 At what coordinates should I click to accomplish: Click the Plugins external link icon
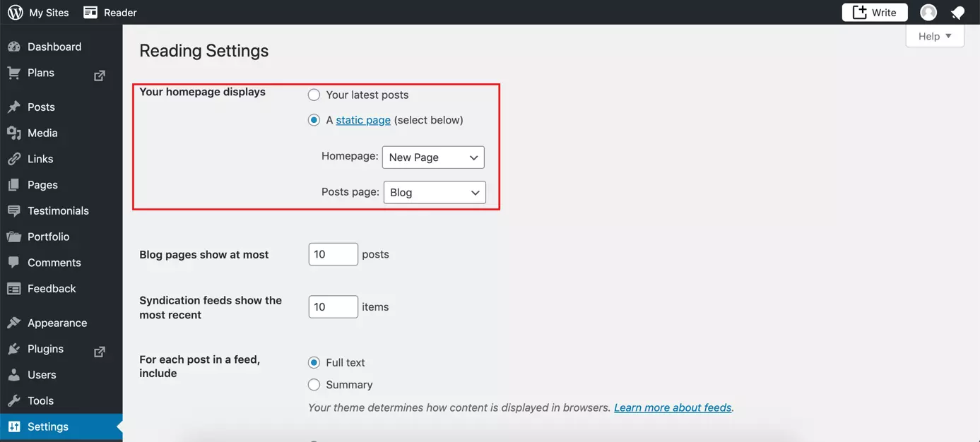click(100, 351)
